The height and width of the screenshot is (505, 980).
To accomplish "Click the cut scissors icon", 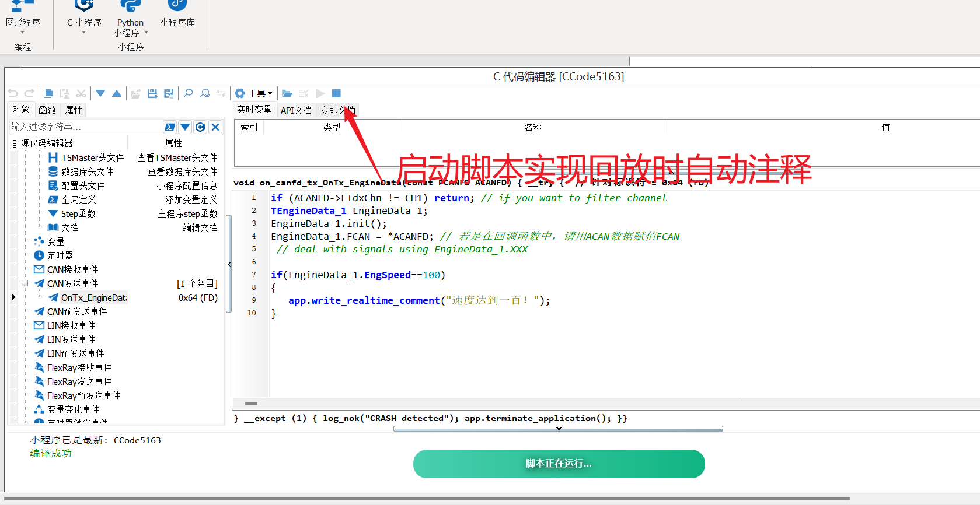I will [81, 93].
